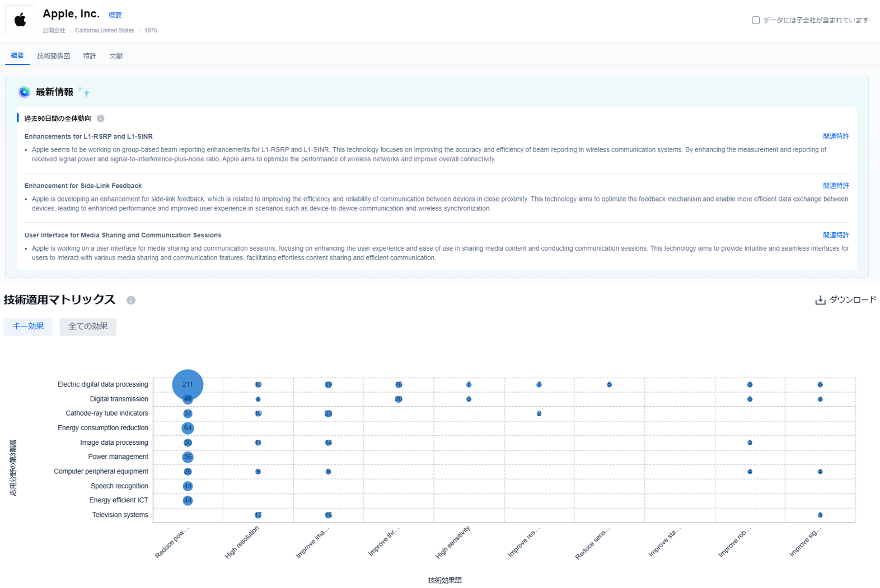Viewport: 880px width, 588px height.
Task: Switch to 全ての効果 filter button
Action: click(88, 326)
